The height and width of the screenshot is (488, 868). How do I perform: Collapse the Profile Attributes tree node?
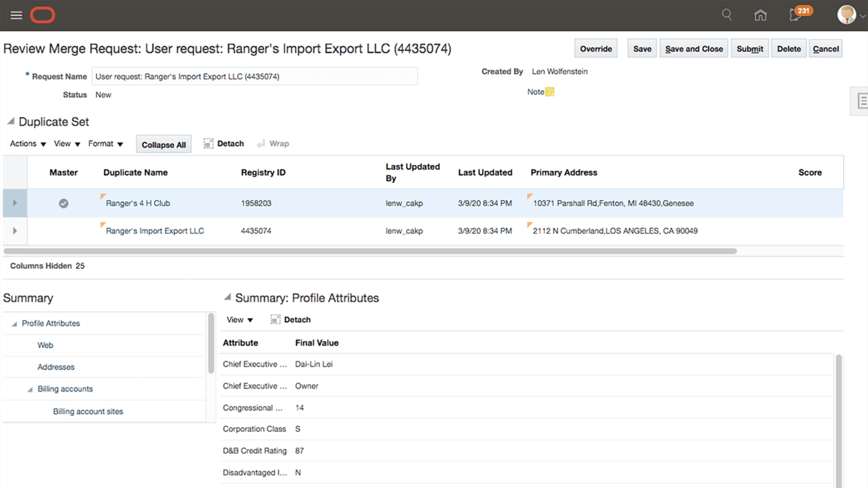click(14, 324)
